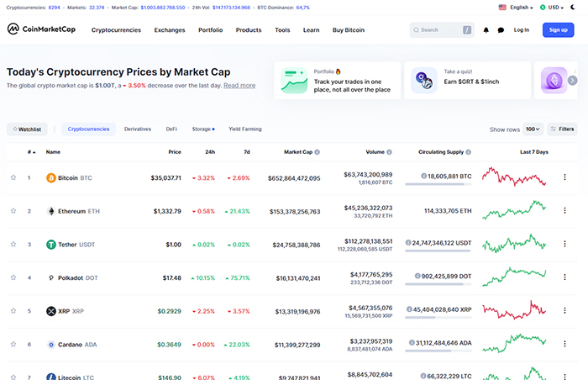Star Bitcoin to add to watchlist
The width and height of the screenshot is (588, 380).
[x=13, y=177]
